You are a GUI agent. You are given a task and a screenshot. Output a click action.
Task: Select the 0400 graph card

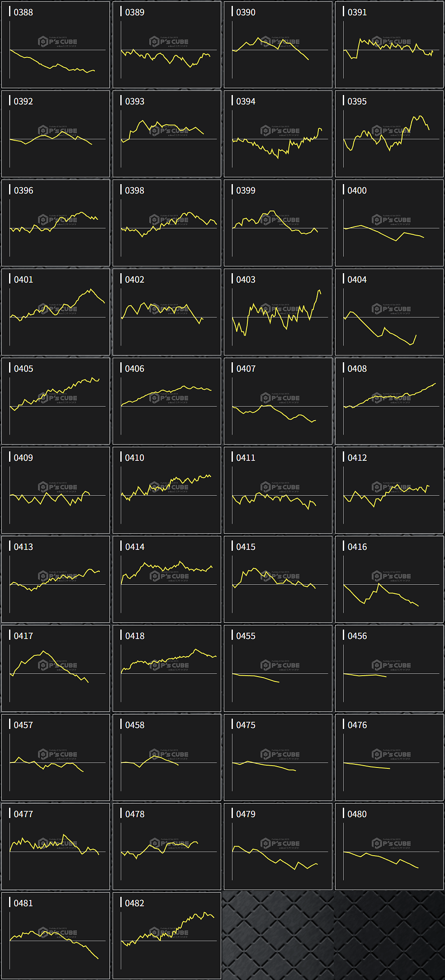click(x=389, y=223)
